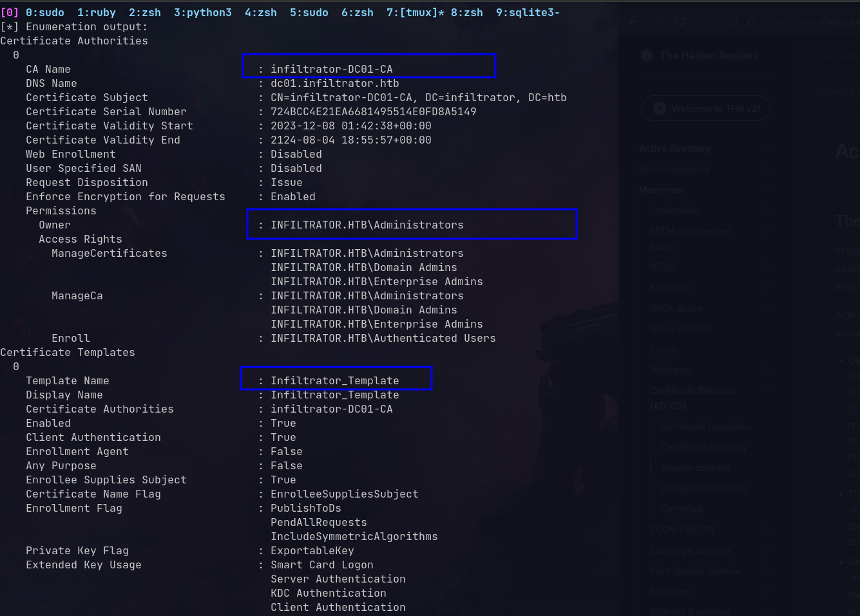860x616 pixels.
Task: Reload the page with the refresh icon
Action: [680, 22]
